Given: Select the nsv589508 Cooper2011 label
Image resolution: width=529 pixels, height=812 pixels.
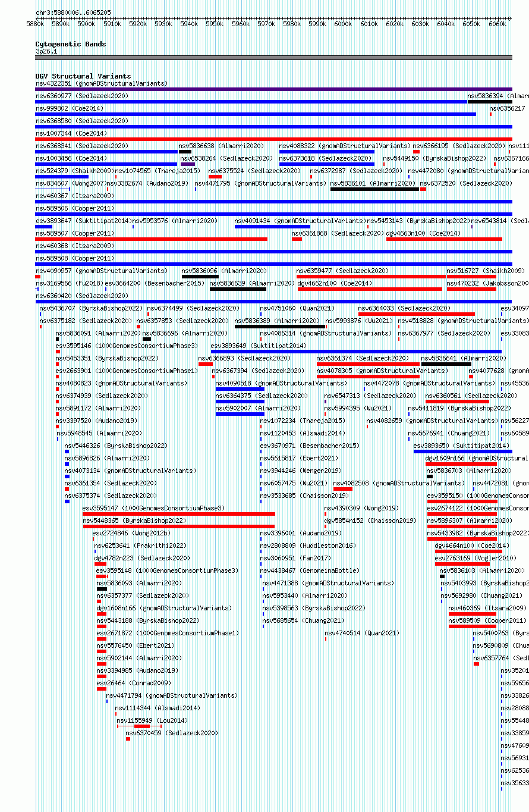Looking at the screenshot, I should coord(74,259).
